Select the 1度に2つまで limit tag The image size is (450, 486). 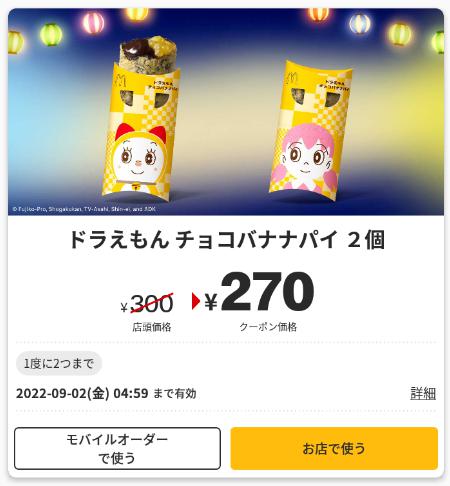[59, 363]
